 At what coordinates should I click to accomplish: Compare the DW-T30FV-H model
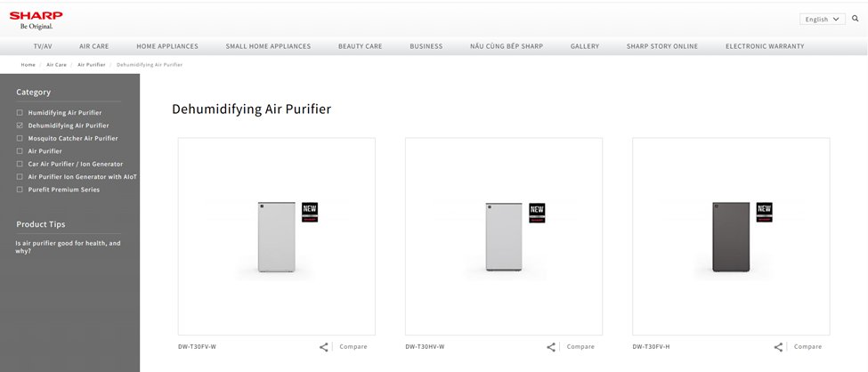807,347
